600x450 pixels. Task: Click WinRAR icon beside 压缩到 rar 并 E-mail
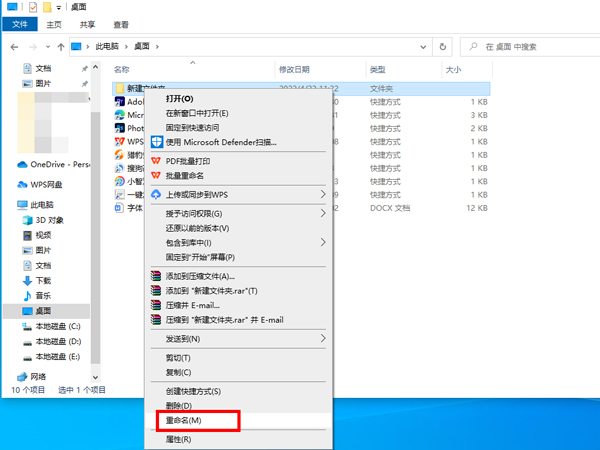click(156, 320)
